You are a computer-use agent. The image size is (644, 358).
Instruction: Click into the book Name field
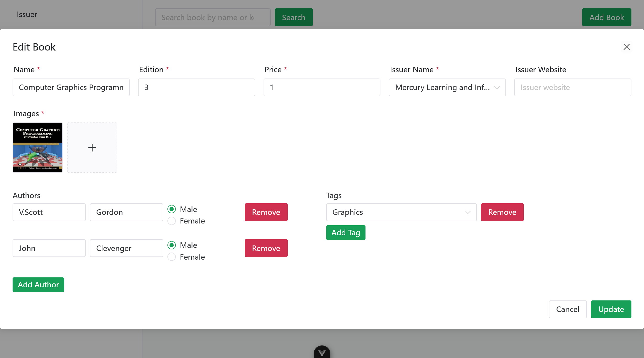[71, 87]
